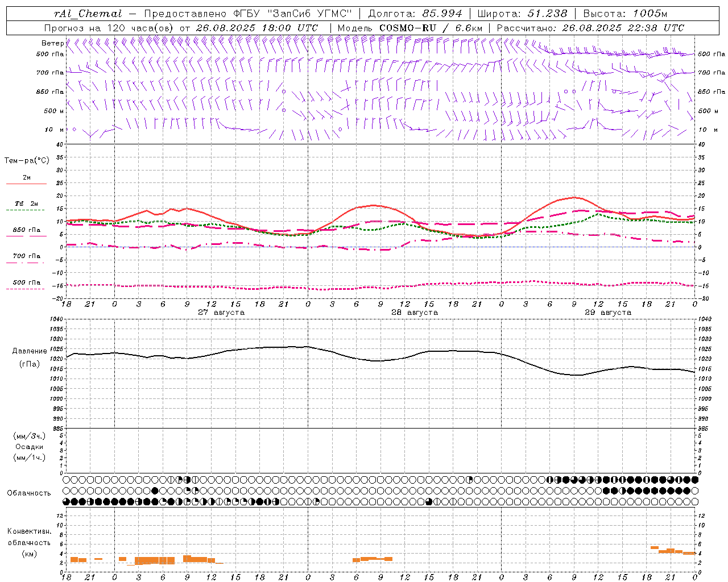The height and width of the screenshot is (582, 728).
Task: Click the Td 2м dew point legend label
Action: pos(26,203)
